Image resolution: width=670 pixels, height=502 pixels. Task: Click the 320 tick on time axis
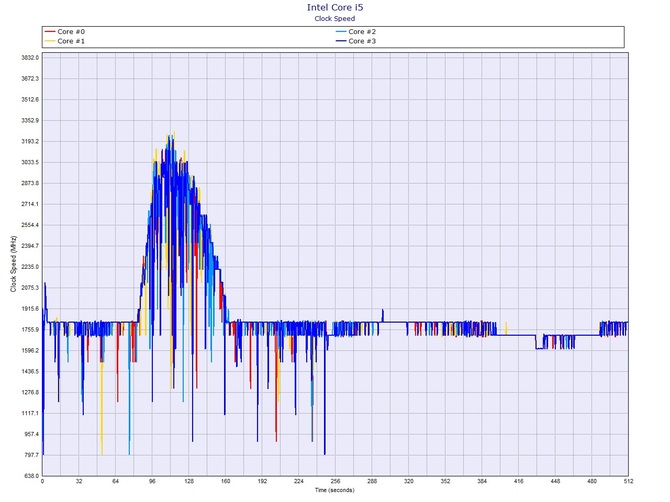tap(408, 481)
